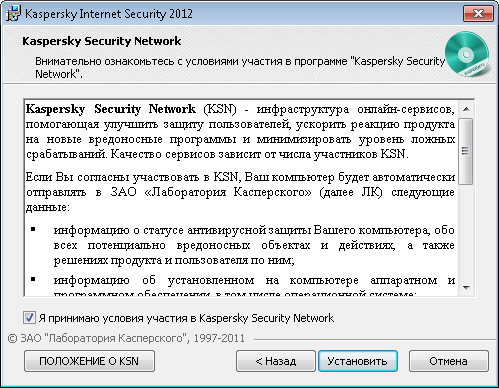
Task: Uncheck the accept KSN participation checkbox
Action: coord(29,318)
